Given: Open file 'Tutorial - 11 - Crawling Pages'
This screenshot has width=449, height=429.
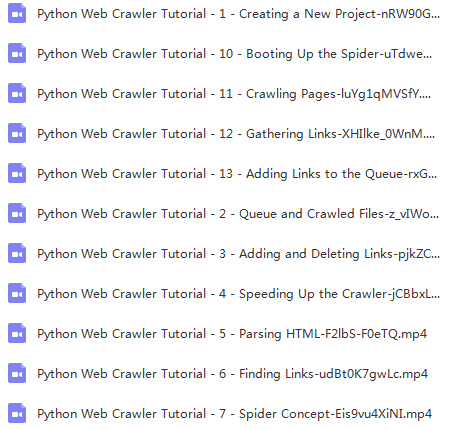Looking at the screenshot, I should pyautogui.click(x=234, y=94).
